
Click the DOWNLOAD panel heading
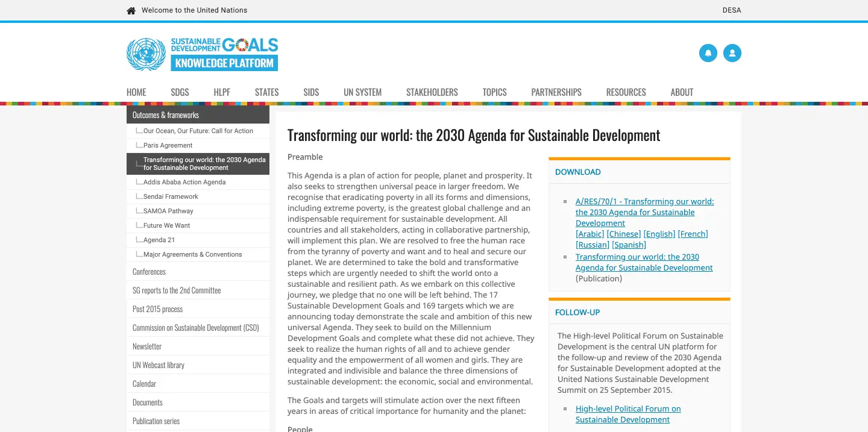(x=578, y=172)
